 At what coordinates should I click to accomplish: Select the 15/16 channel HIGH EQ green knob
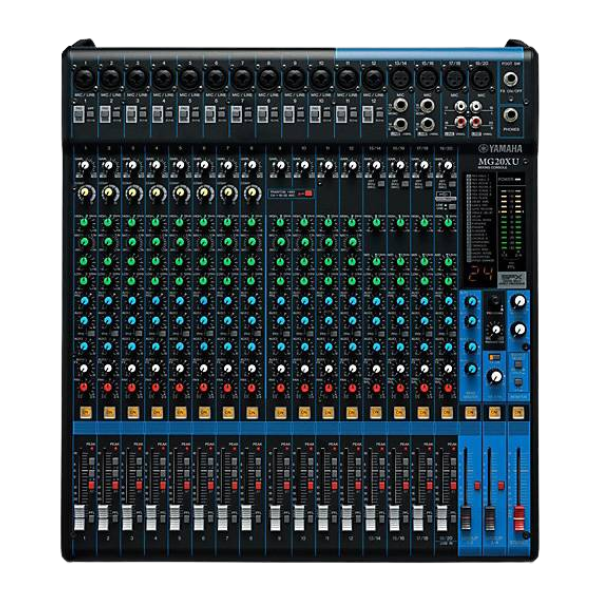(400, 222)
